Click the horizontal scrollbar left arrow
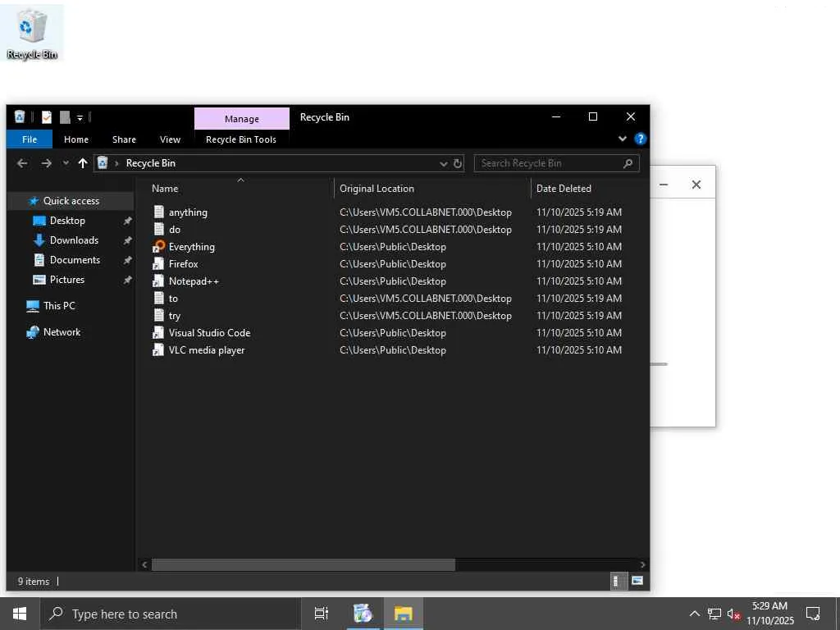 pyautogui.click(x=144, y=564)
